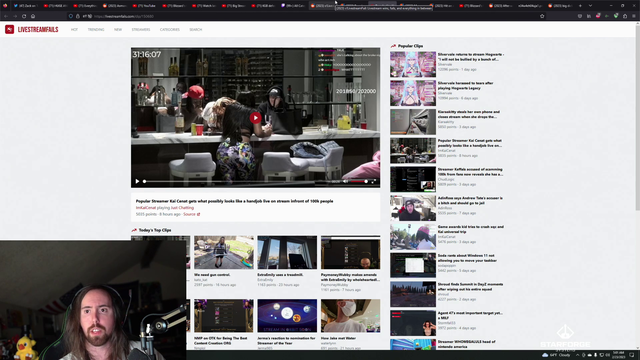Open 'Agent 47's most important target' clip title
The height and width of the screenshot is (360, 640).
[470, 315]
